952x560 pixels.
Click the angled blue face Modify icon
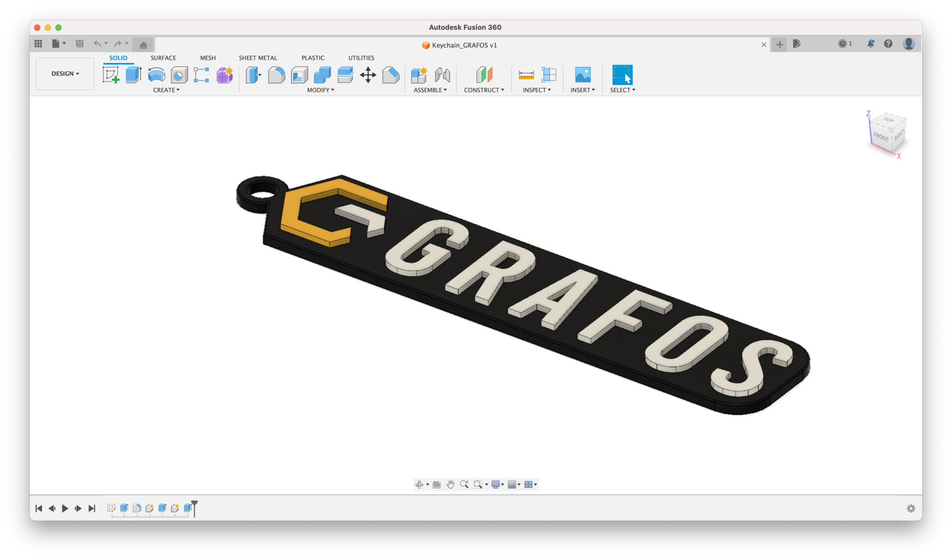point(390,75)
